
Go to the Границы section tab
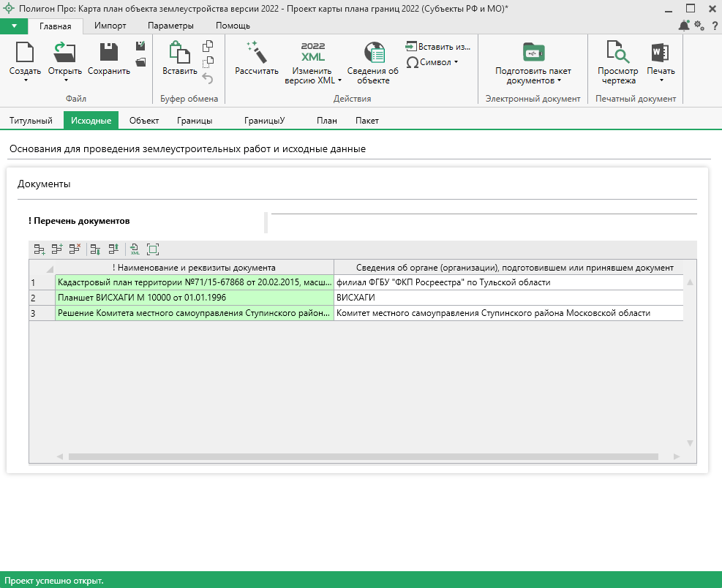click(195, 121)
